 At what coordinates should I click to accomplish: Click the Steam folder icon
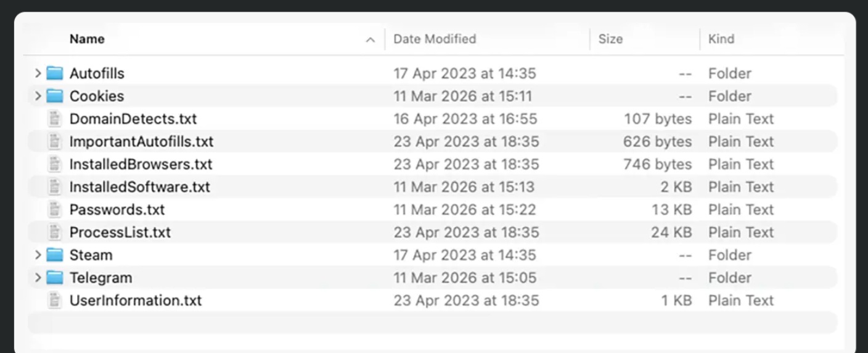(55, 255)
